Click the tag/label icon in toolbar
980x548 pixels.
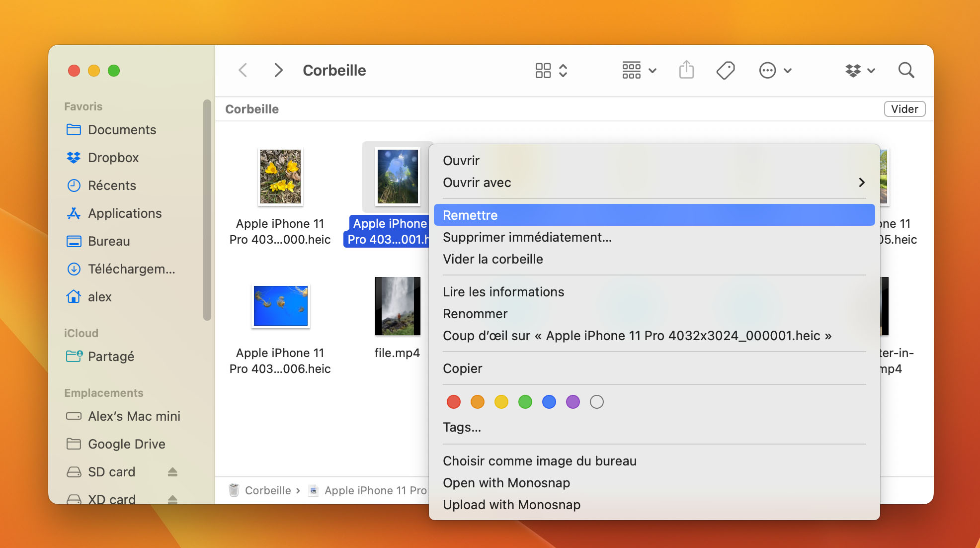(x=726, y=70)
